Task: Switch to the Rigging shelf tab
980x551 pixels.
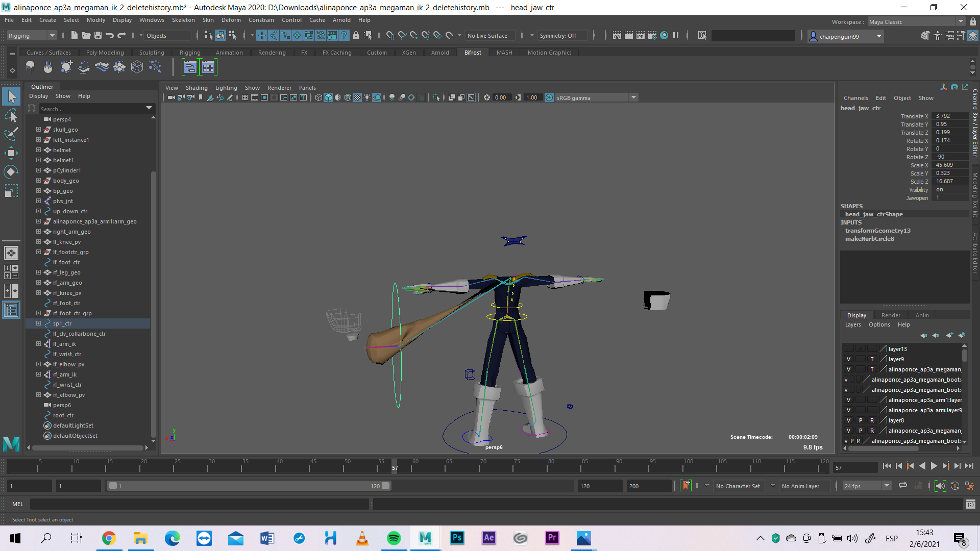Action: (190, 53)
